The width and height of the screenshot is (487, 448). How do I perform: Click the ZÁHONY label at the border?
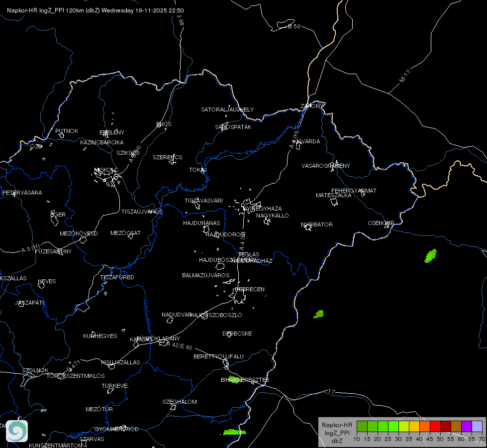312,106
